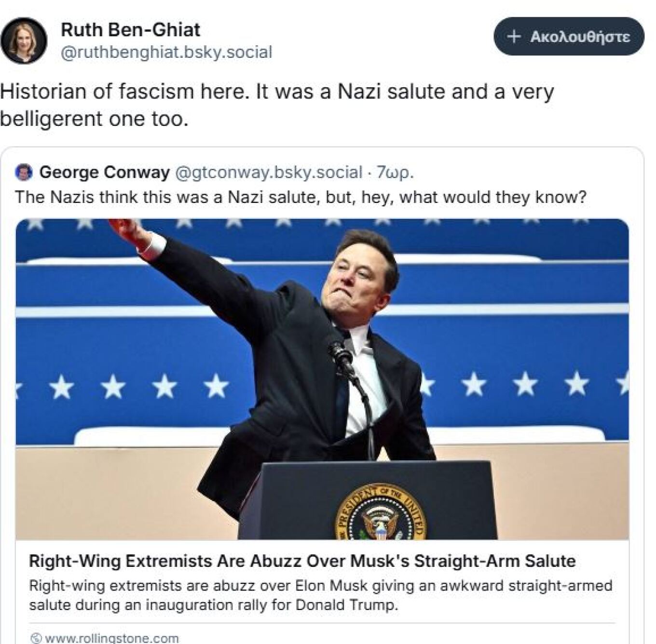Image resolution: width=656 pixels, height=644 pixels.
Task: Select the quoted text "The Nazis think this…"
Action: pyautogui.click(x=301, y=197)
